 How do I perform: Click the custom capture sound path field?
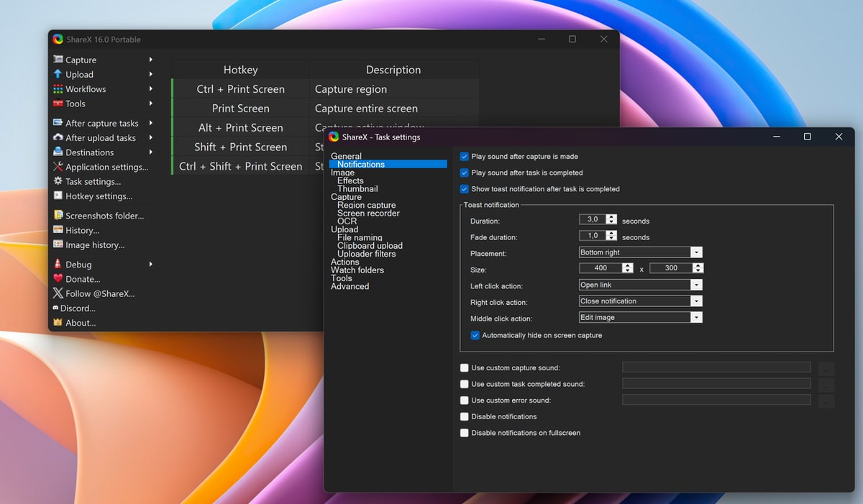(716, 367)
